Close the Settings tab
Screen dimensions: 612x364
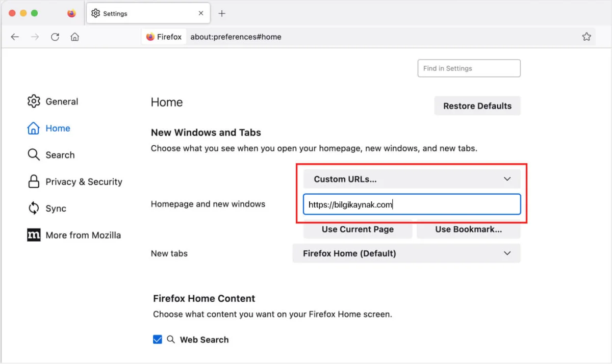pyautogui.click(x=201, y=14)
